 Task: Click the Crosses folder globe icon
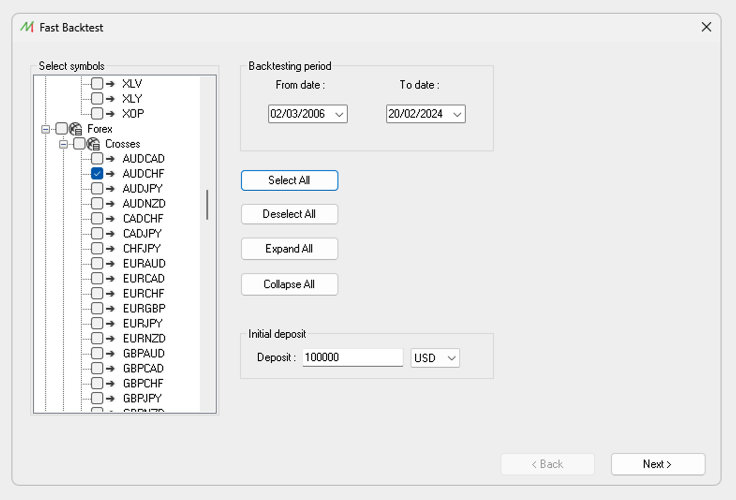tap(94, 144)
